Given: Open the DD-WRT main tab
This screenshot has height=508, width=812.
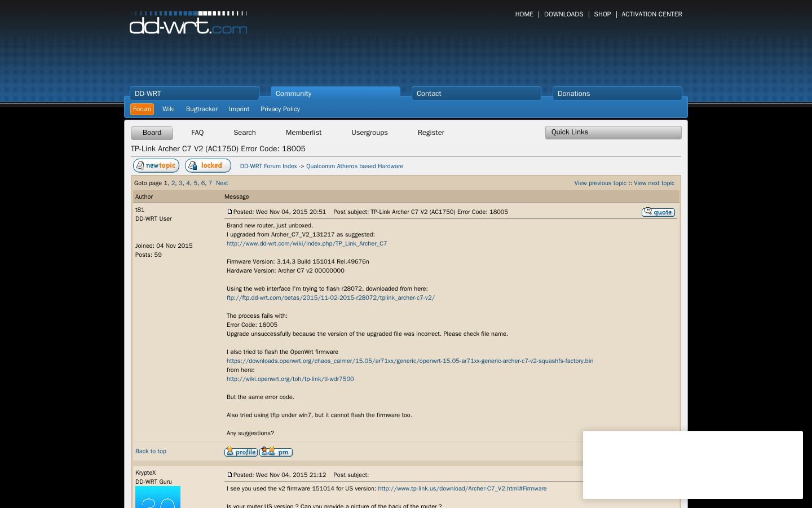Looking at the screenshot, I should click(x=195, y=93).
